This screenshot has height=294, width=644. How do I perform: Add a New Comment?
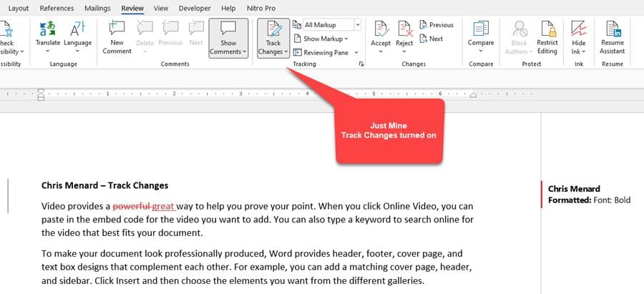click(117, 38)
